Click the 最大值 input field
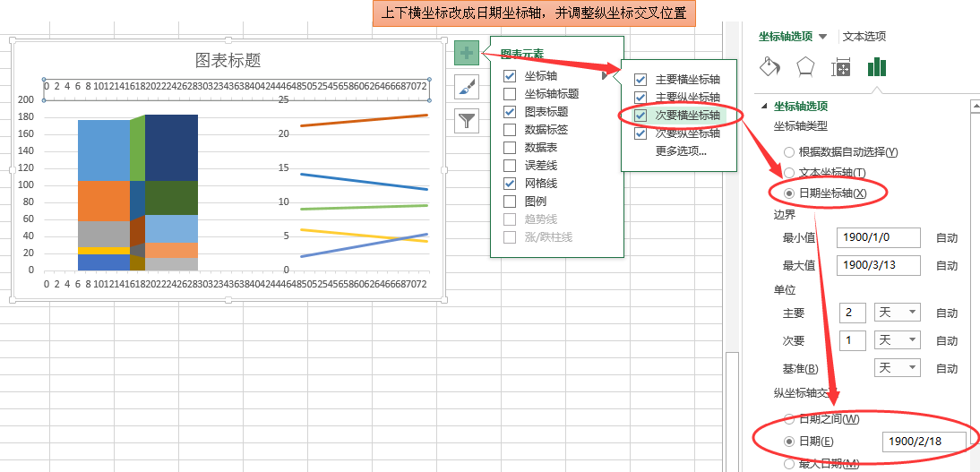The height and width of the screenshot is (472, 980). point(878,265)
